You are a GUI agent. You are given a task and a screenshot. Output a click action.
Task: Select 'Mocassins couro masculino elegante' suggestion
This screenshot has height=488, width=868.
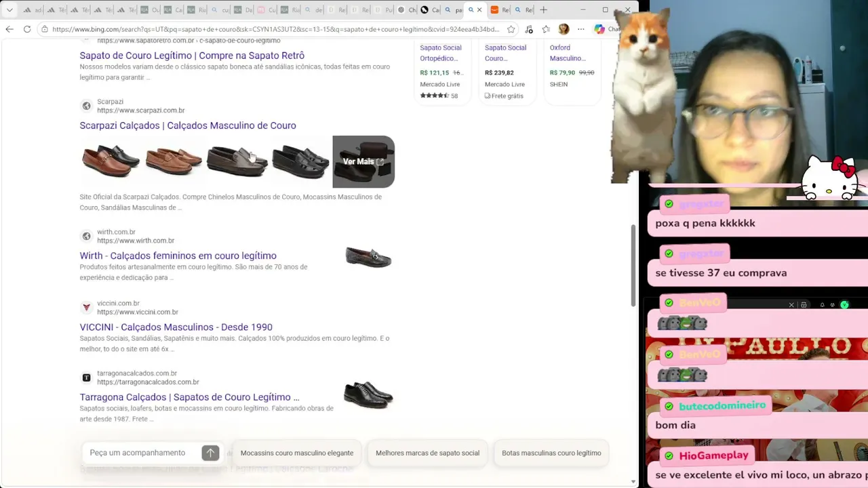coord(297,453)
